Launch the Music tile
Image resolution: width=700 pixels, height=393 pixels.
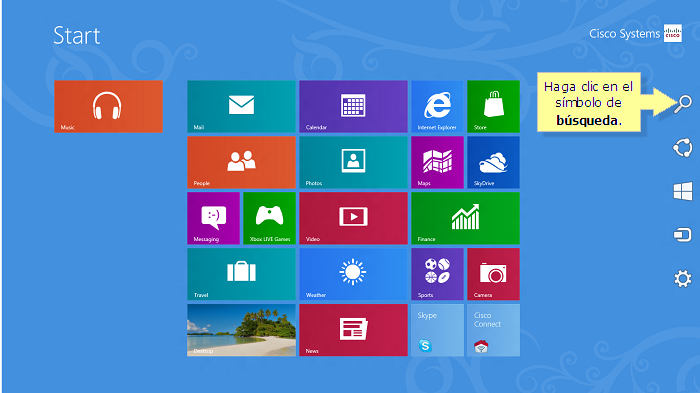[108, 106]
